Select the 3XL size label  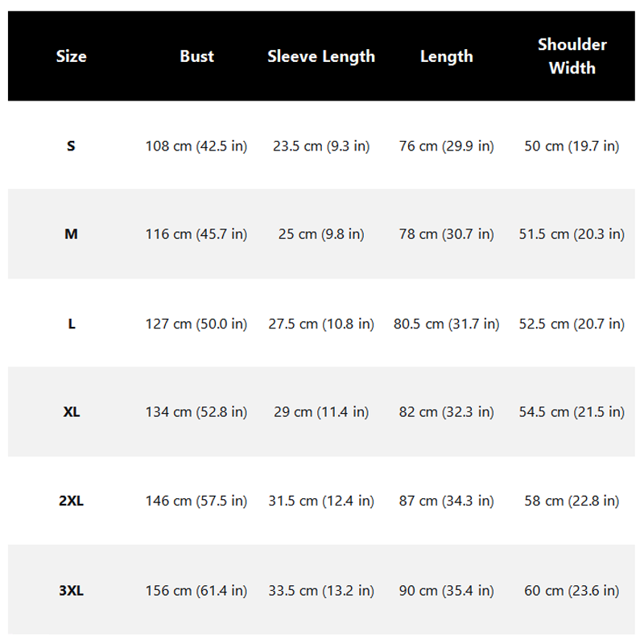pos(71,591)
